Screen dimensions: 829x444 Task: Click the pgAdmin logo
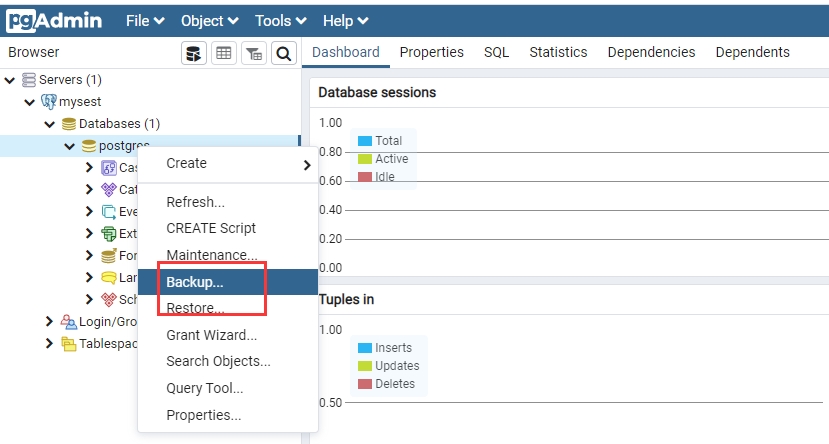(55, 19)
